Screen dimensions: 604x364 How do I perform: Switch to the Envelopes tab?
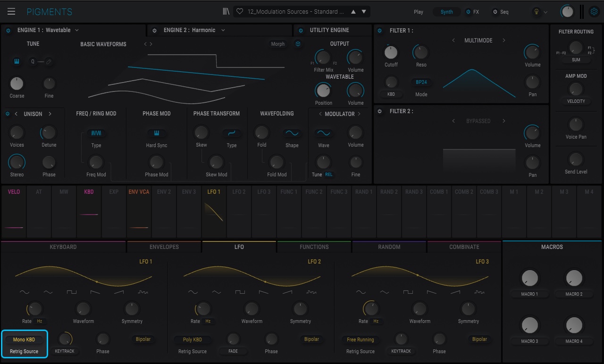coord(164,247)
